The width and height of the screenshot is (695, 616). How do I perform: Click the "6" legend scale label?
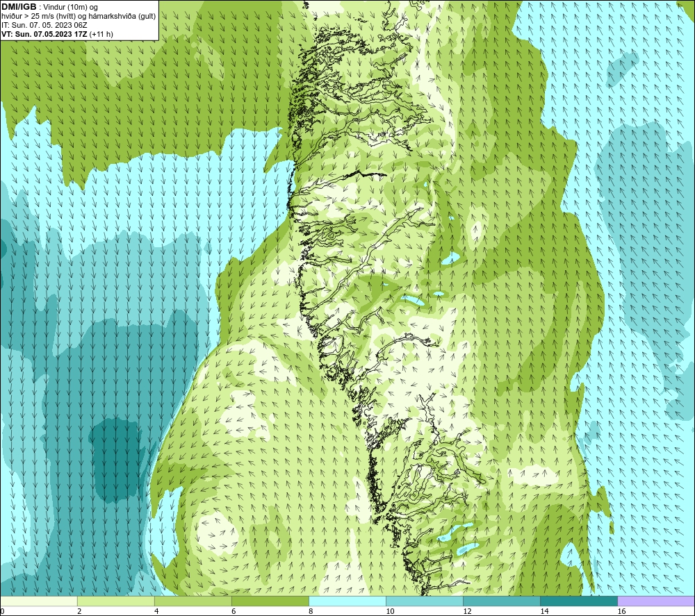click(234, 611)
